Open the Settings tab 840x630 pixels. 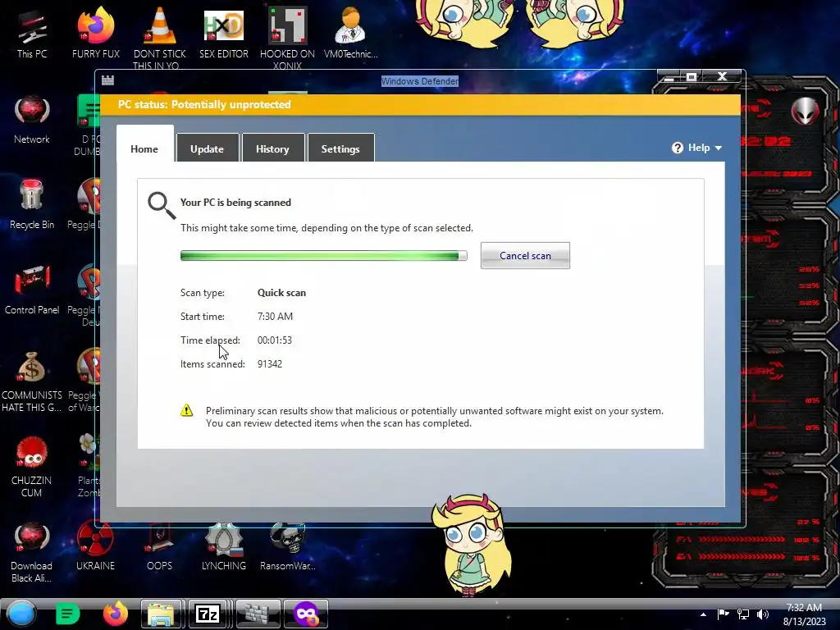click(340, 148)
